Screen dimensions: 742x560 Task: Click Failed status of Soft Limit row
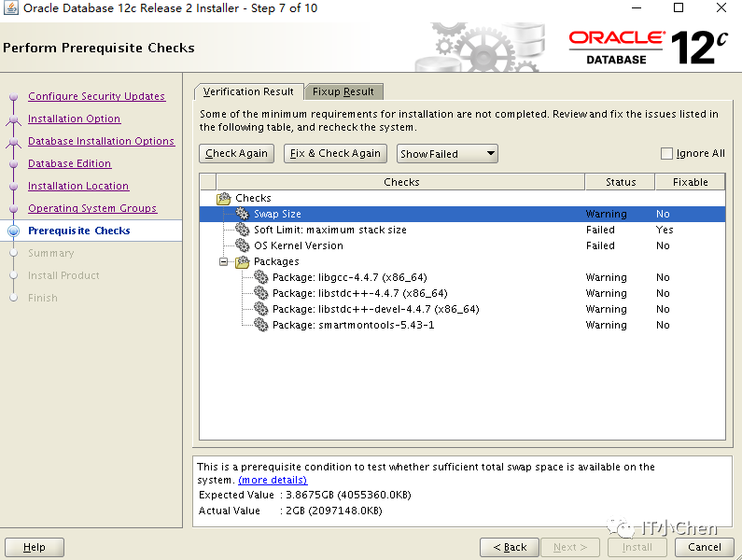click(600, 230)
